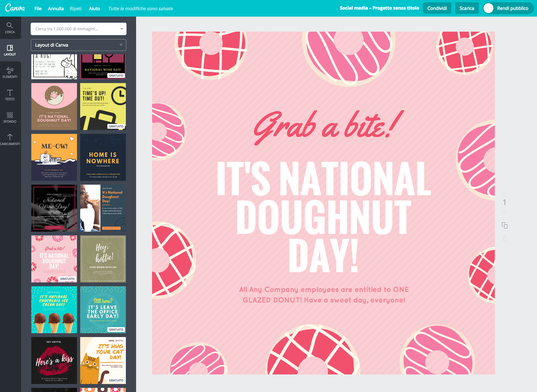Screen dimensions: 537x392
Task: Select the photo 'It's National Doughnut Day!' layout
Action: (x=103, y=208)
